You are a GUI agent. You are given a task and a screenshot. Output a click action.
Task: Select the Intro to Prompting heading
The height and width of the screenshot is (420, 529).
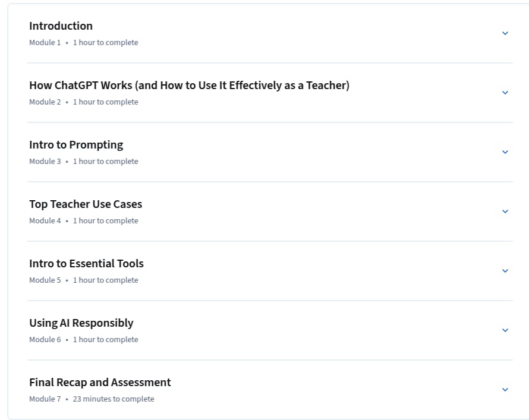tap(76, 145)
